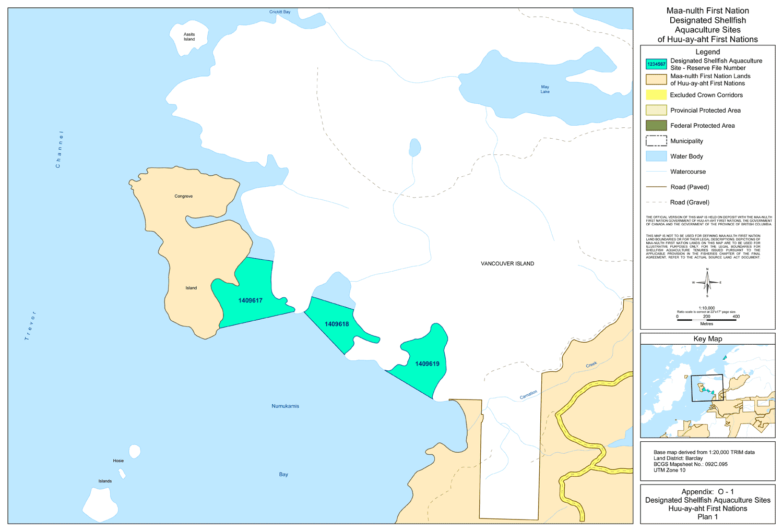Click the dashed Municipality legend symbol

(x=656, y=141)
